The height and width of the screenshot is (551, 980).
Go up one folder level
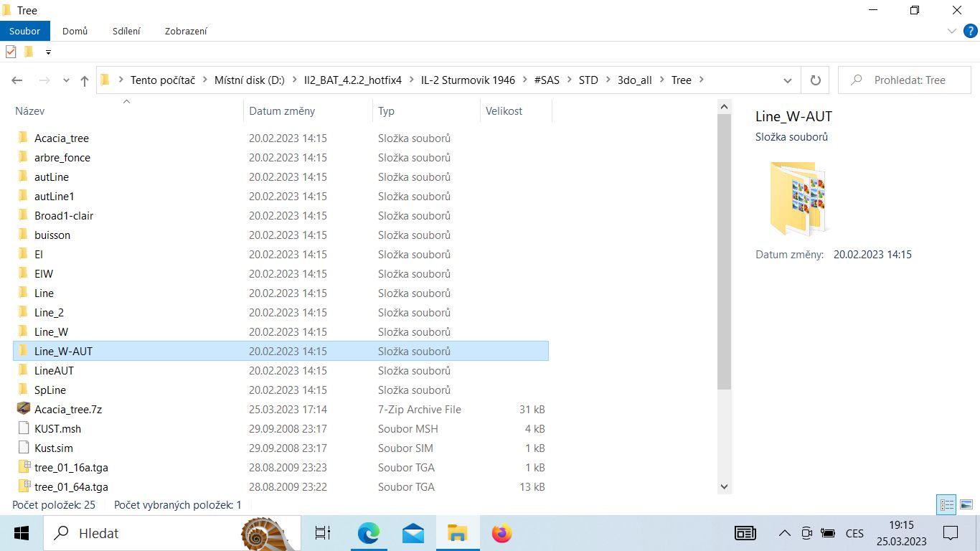(85, 80)
